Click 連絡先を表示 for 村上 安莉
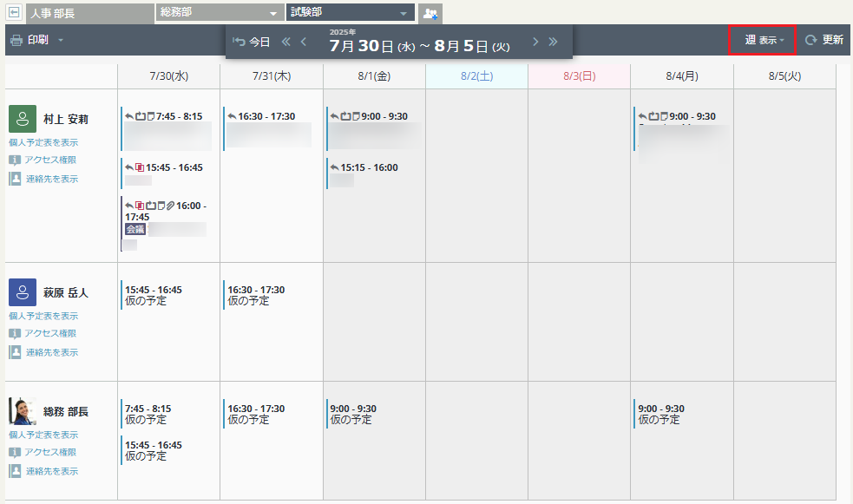 pyautogui.click(x=52, y=179)
